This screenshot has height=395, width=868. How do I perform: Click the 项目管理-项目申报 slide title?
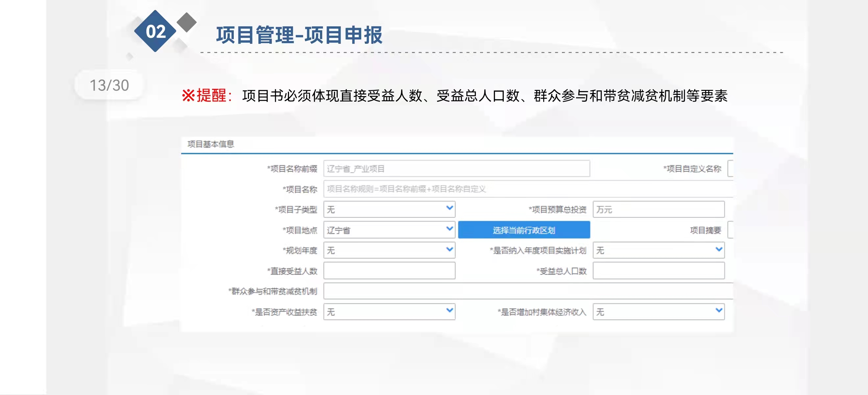pyautogui.click(x=299, y=35)
